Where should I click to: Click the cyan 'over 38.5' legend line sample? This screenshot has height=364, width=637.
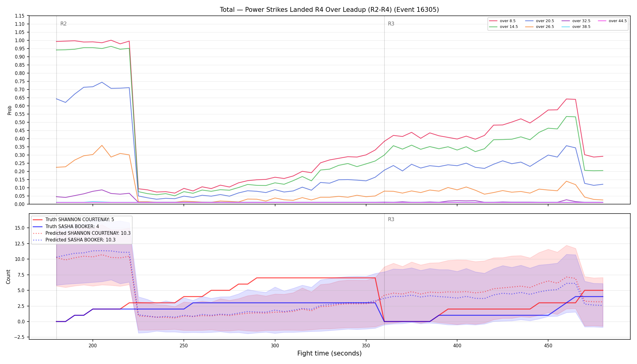click(566, 27)
